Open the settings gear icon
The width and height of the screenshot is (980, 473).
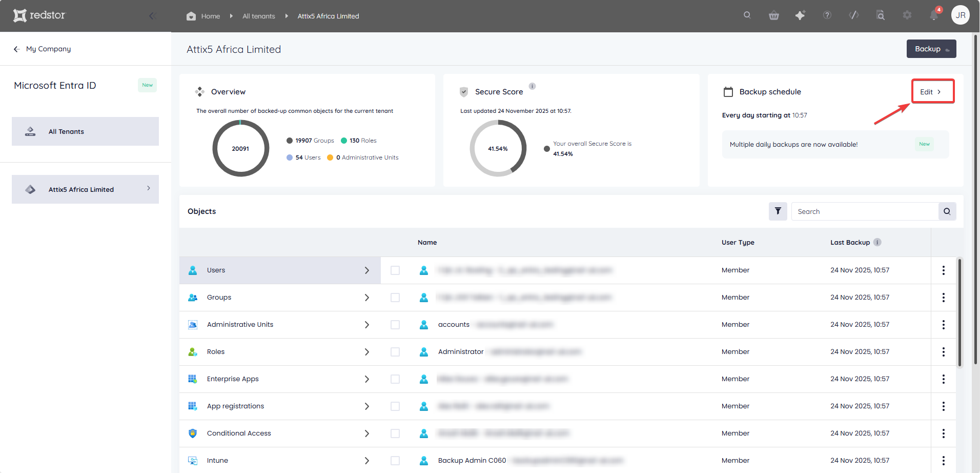pyautogui.click(x=907, y=15)
